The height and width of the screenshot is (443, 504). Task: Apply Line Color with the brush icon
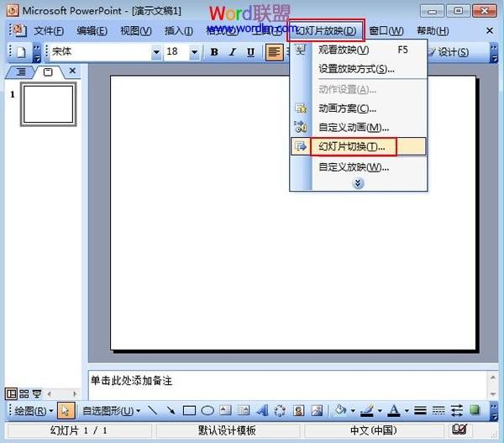tap(367, 410)
